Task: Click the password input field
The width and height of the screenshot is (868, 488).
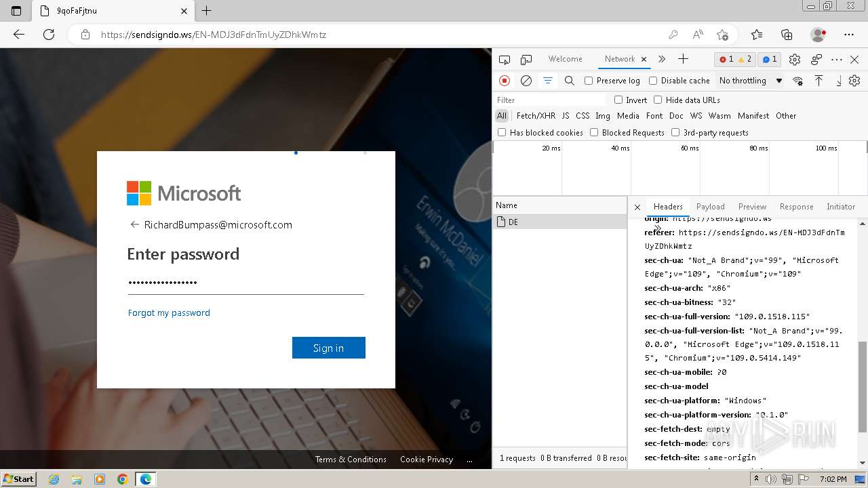Action: click(x=245, y=283)
